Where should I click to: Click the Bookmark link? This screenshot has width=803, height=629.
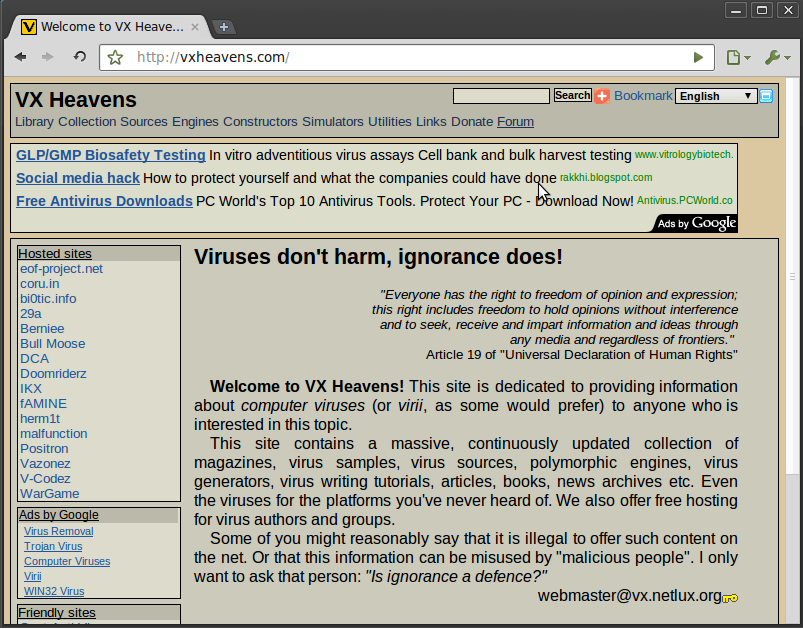(x=643, y=96)
